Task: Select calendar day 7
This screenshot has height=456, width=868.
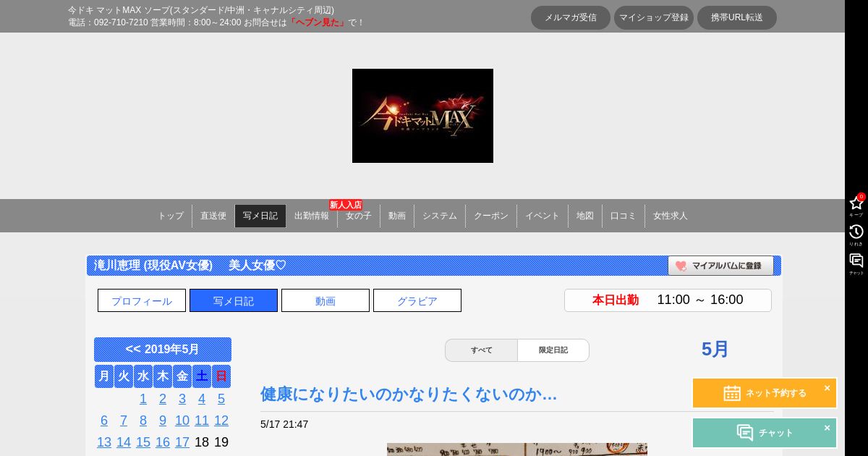Action: (124, 421)
